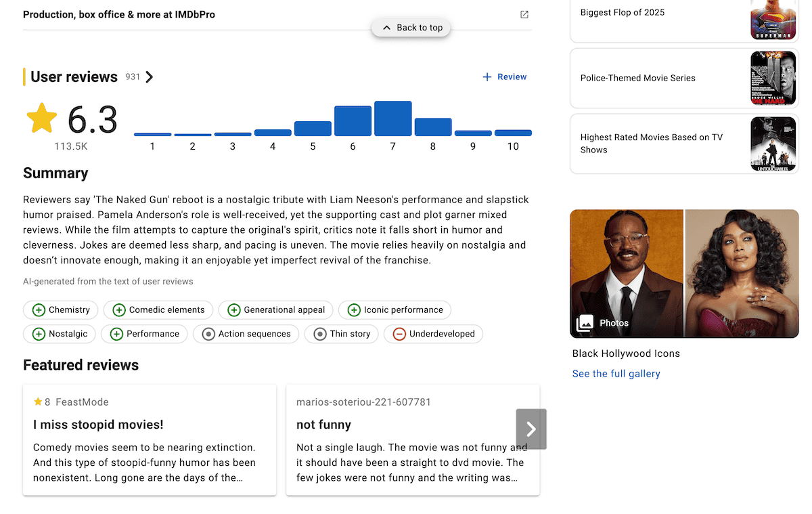The width and height of the screenshot is (812, 514).
Task: Click the Nostalgic chip plus icon
Action: 39,334
